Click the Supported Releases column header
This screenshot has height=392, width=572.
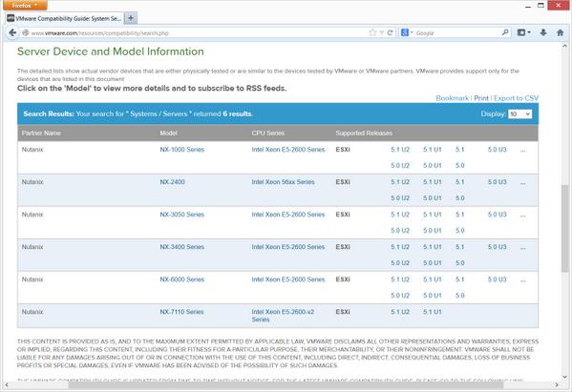click(x=364, y=134)
